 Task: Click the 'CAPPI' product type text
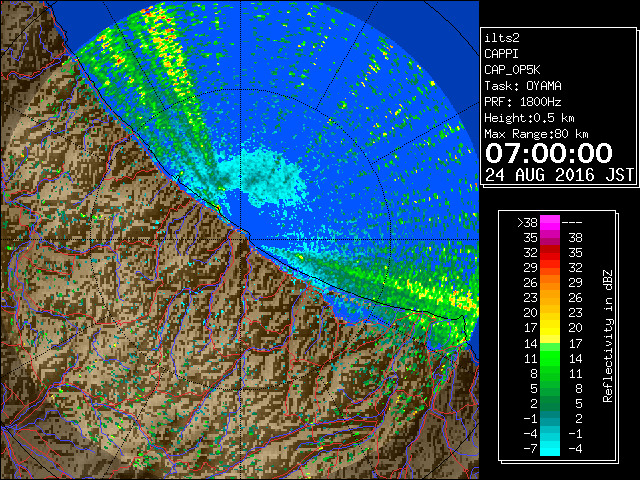pyautogui.click(x=501, y=54)
